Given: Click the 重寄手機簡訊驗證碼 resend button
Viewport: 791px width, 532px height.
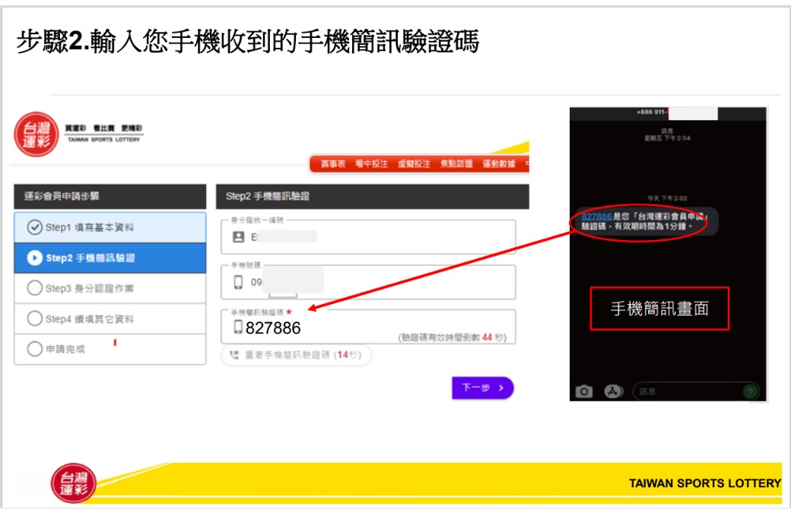Looking at the screenshot, I should (297, 355).
